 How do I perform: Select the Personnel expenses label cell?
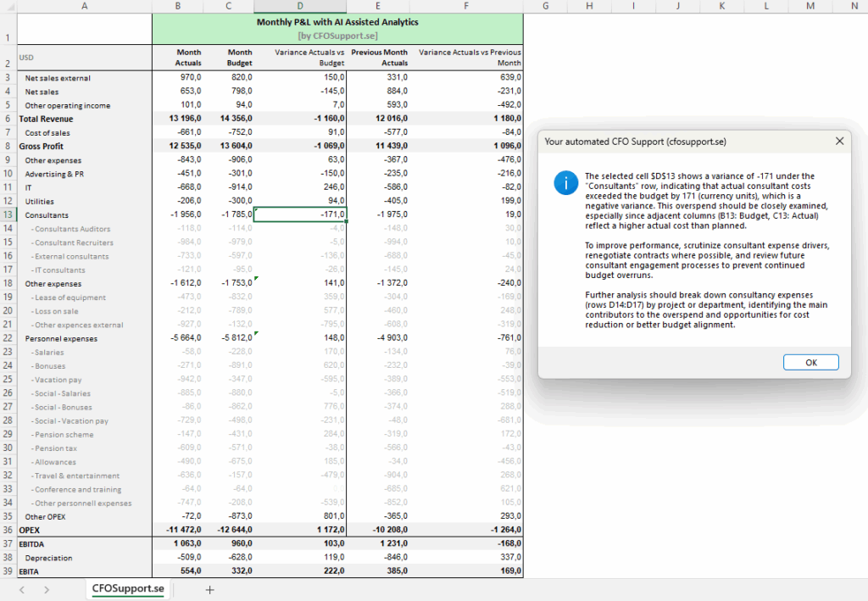pyautogui.click(x=83, y=338)
